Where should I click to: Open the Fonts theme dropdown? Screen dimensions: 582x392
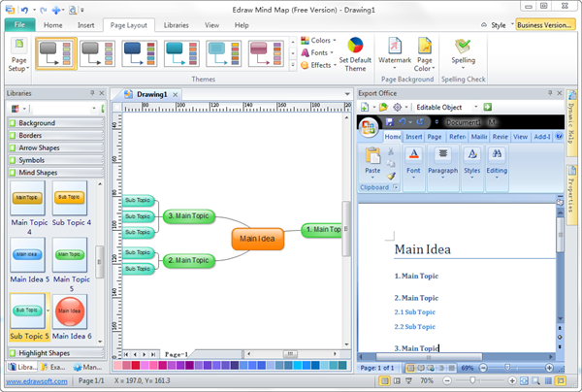coord(317,52)
